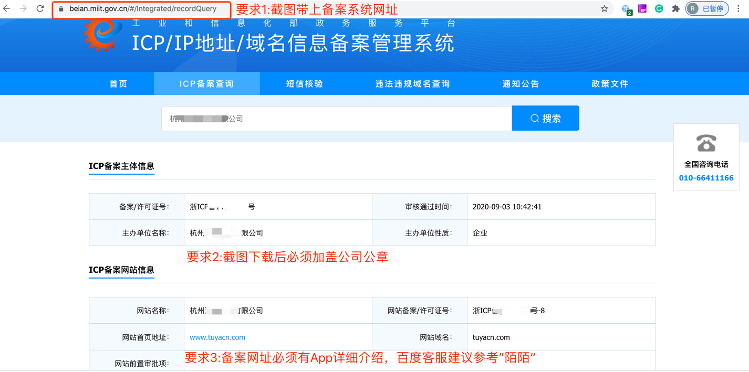Go back with the browser back arrow
The image size is (749, 372).
point(7,9)
